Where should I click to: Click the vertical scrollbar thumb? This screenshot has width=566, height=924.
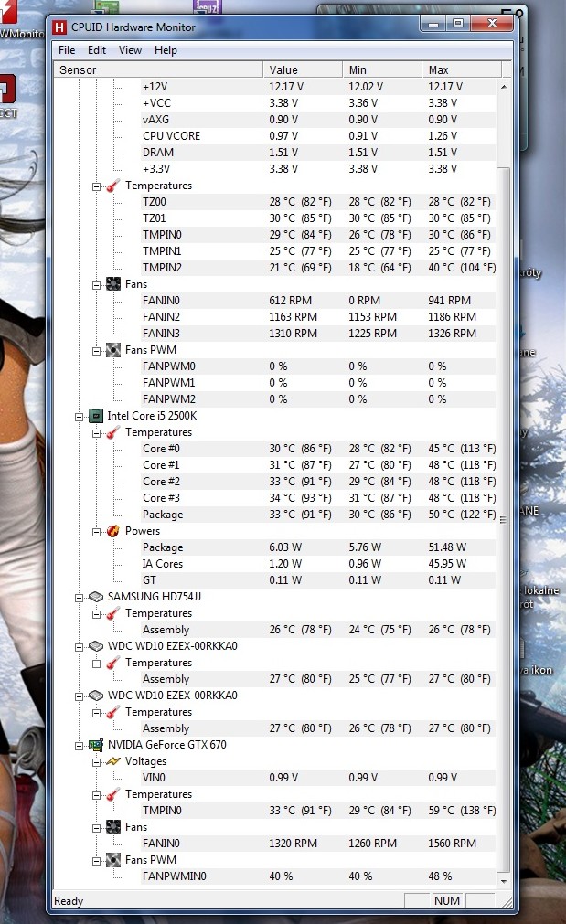click(x=504, y=519)
